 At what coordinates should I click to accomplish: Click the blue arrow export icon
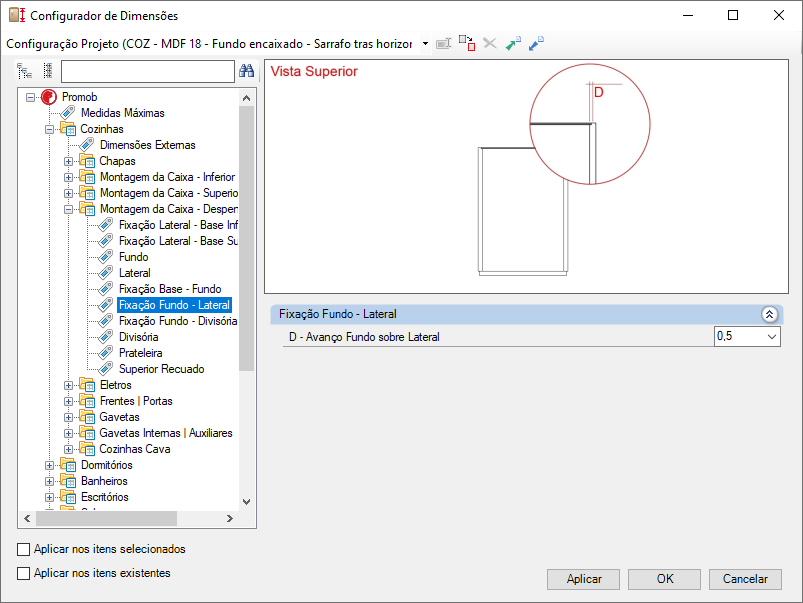tap(536, 44)
